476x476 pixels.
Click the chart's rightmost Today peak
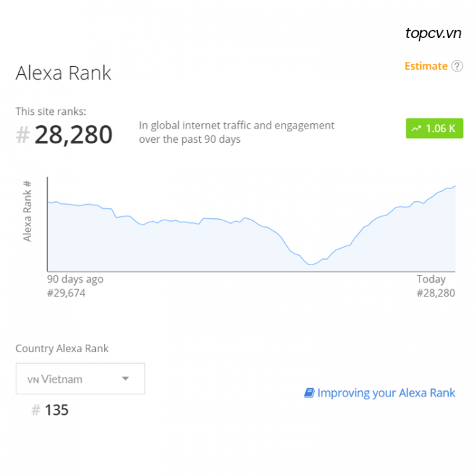[454, 186]
